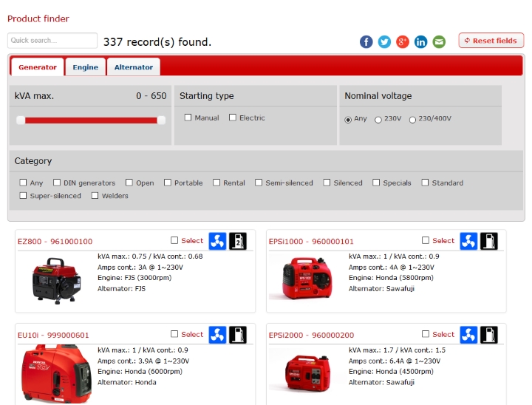The width and height of the screenshot is (532, 405).
Task: Click 'kVA max.: 0.75 / kVA cont.: 0.68'
Action: [x=150, y=256]
